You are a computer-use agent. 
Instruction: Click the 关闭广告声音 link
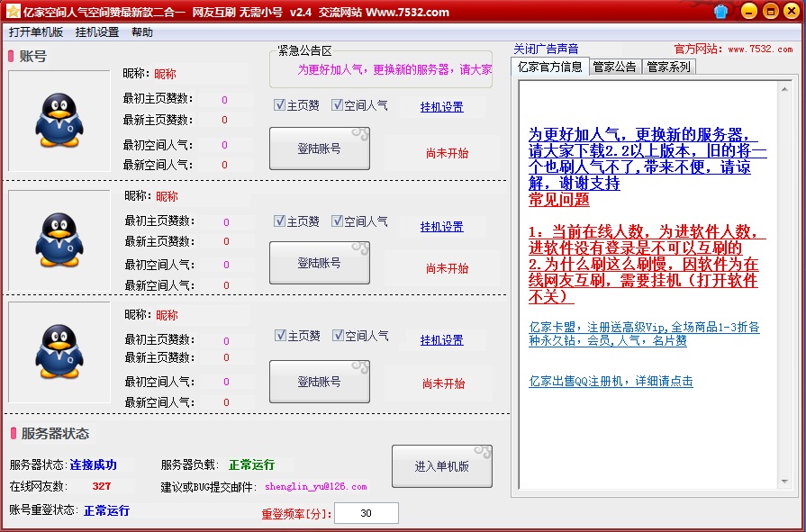pos(546,49)
